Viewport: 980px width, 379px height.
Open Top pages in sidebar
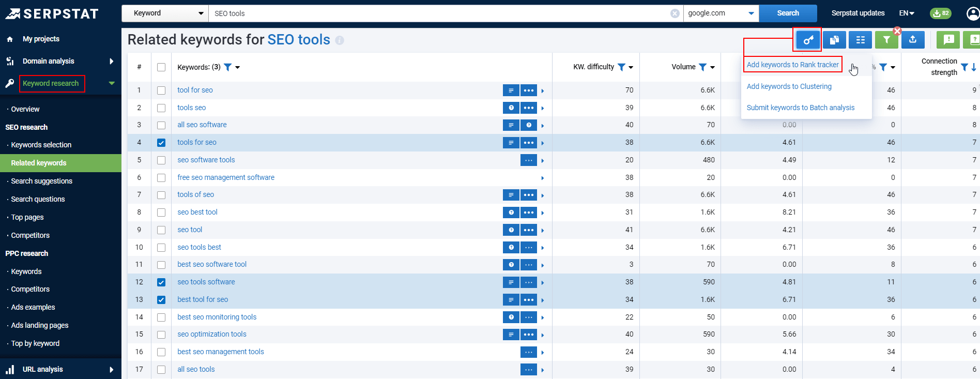point(27,217)
